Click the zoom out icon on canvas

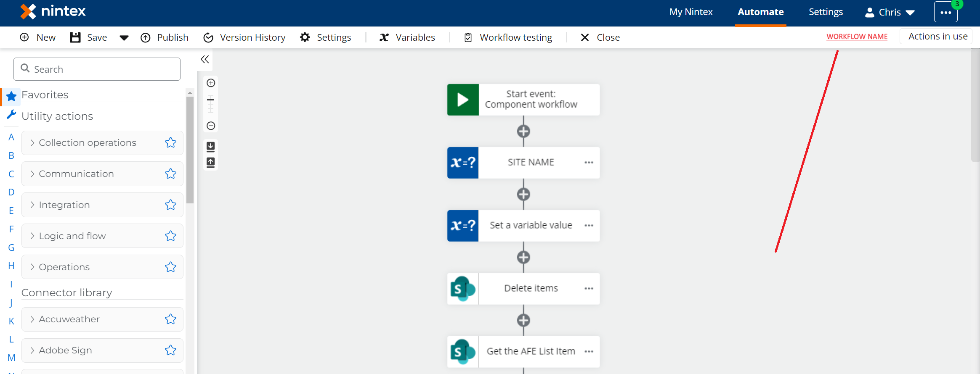pos(211,126)
